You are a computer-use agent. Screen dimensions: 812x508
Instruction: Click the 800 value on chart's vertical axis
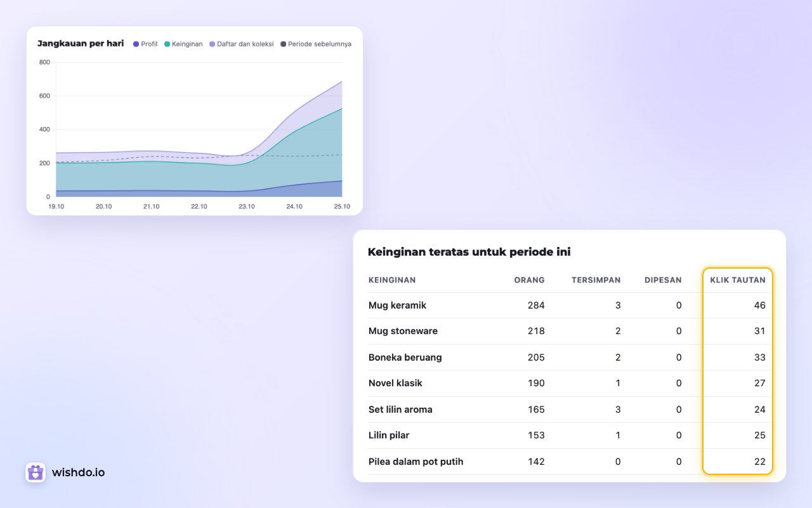tap(44, 62)
